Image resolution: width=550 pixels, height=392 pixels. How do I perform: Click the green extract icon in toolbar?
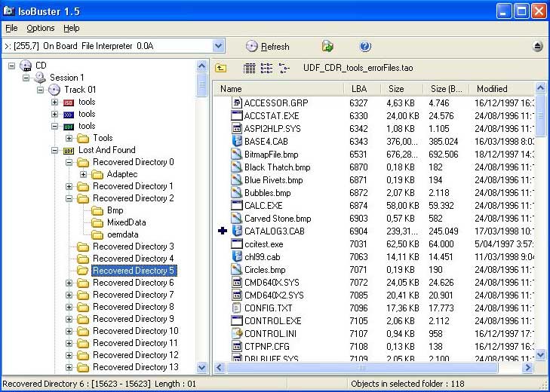[327, 46]
